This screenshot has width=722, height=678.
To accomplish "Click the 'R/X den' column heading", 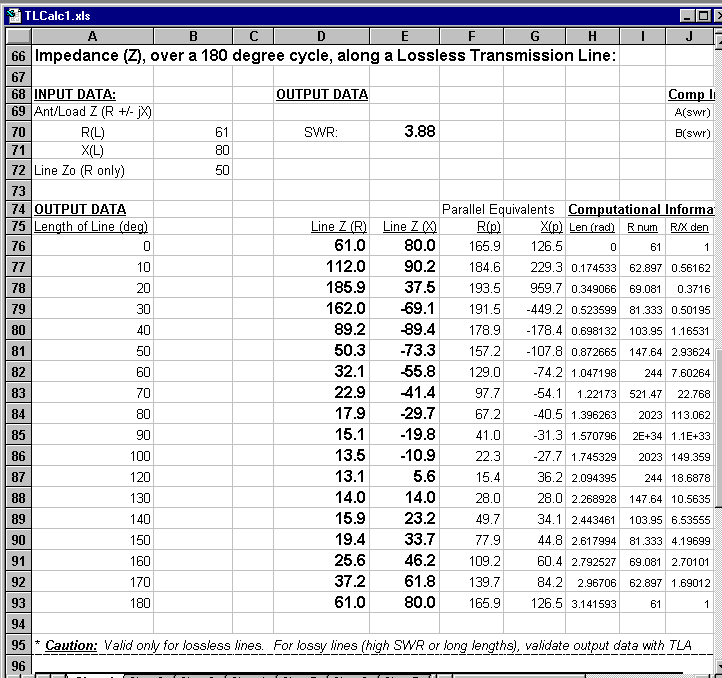I will pyautogui.click(x=689, y=227).
